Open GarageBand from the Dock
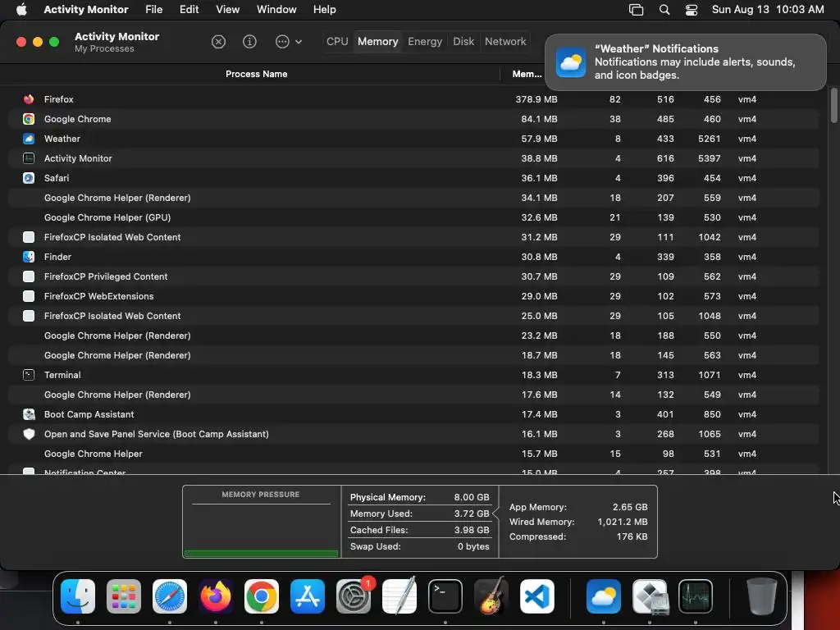The height and width of the screenshot is (630, 840). coord(491,596)
